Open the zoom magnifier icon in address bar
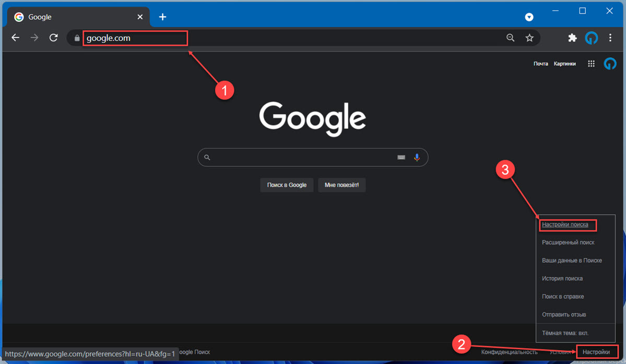Screen dimensions: 626x364 tap(510, 38)
